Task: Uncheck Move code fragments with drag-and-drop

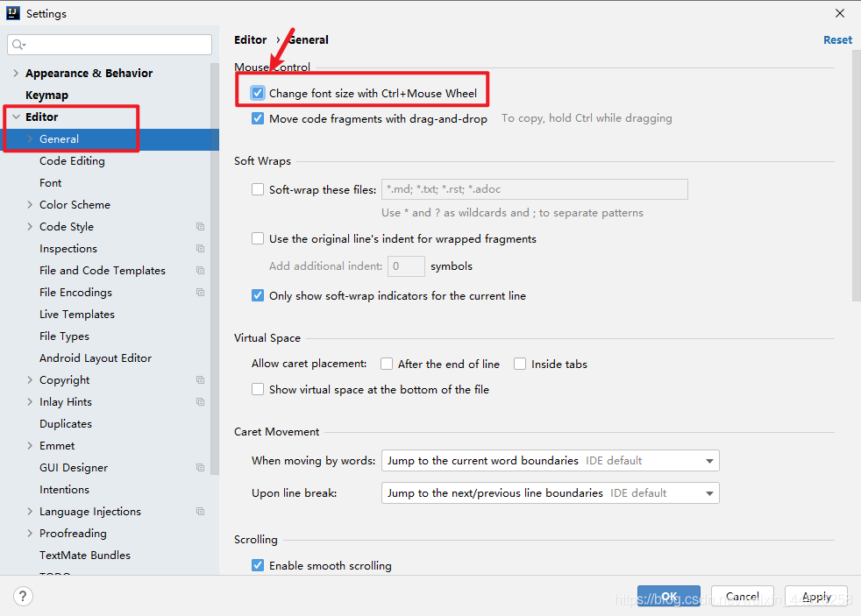Action: (258, 118)
